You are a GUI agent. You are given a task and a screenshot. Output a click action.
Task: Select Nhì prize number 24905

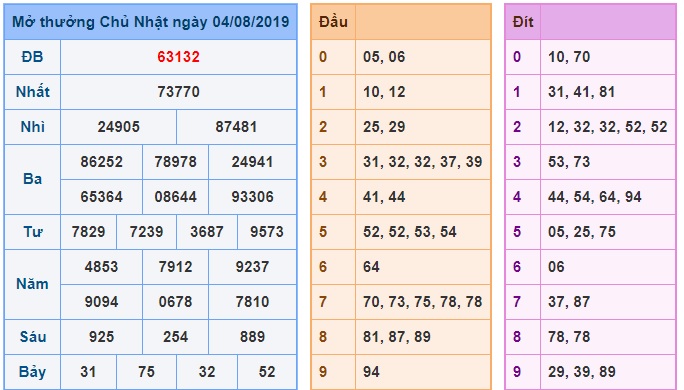pos(119,127)
